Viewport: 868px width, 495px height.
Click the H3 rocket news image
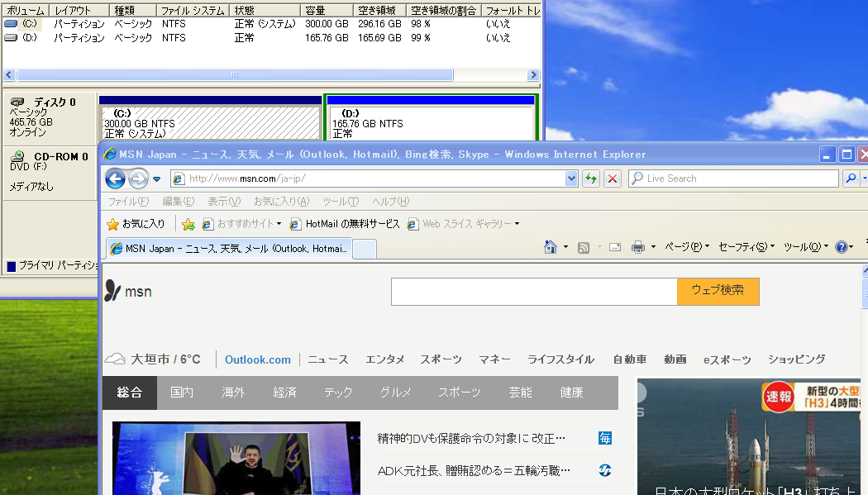pos(748,437)
